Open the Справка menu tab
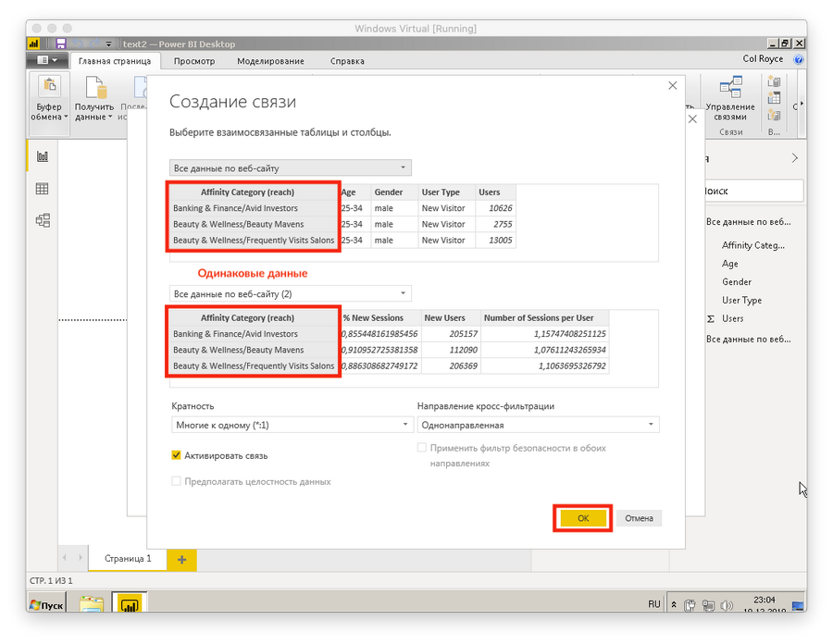The width and height of the screenshot is (833, 644). tap(347, 61)
